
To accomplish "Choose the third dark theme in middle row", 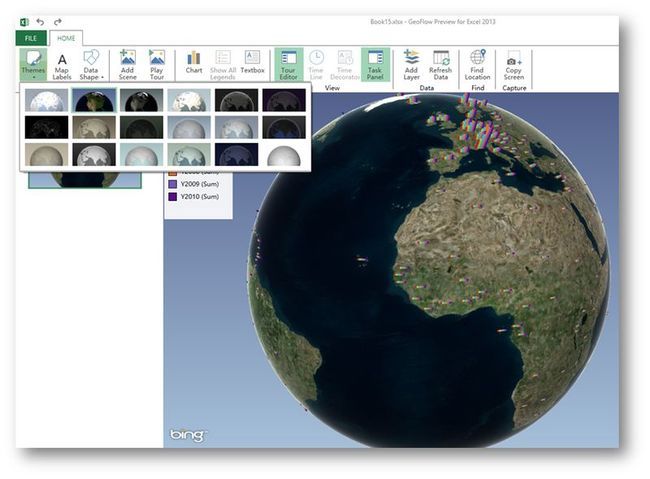I will tap(141, 127).
